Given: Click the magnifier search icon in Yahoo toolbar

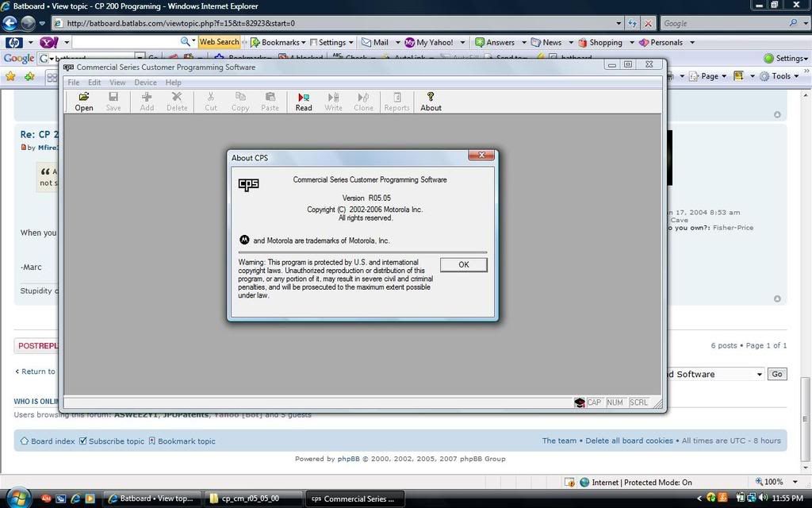Looking at the screenshot, I should (x=185, y=41).
